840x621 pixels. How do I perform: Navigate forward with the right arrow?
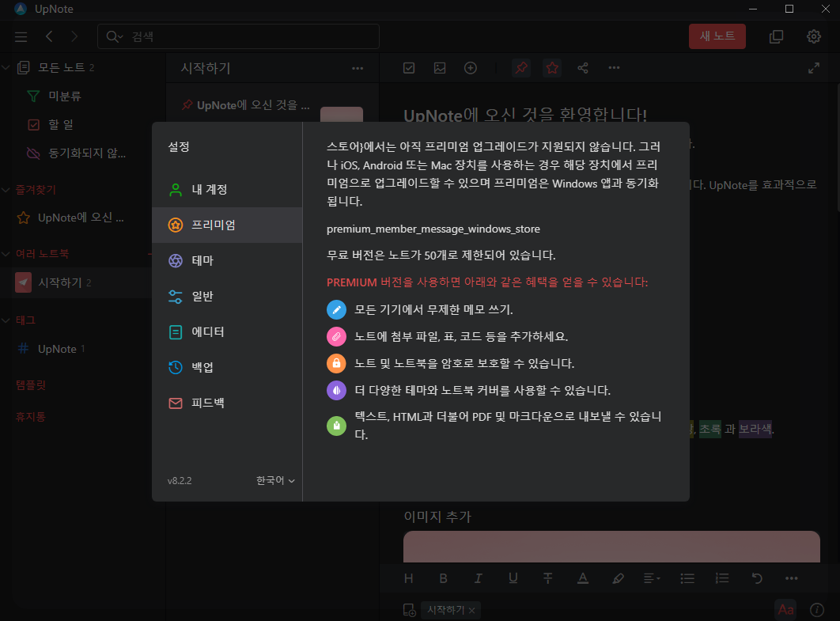pyautogui.click(x=74, y=36)
